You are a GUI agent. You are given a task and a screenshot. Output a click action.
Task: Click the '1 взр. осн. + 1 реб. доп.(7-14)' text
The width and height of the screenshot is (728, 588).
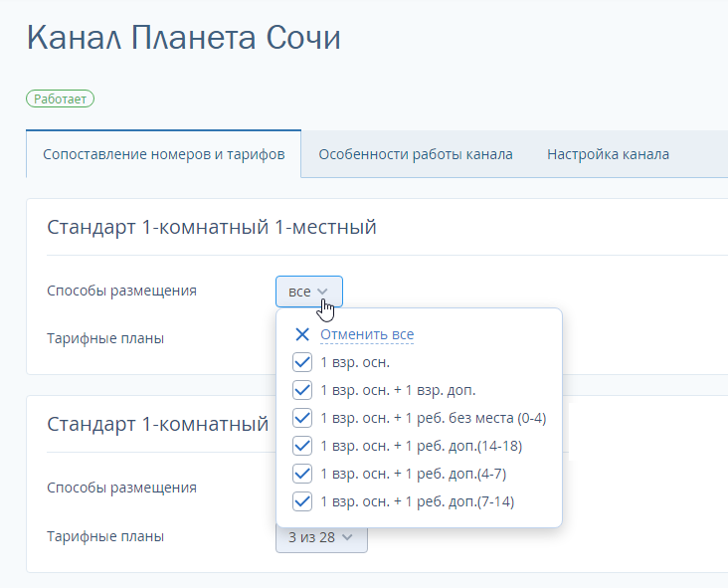click(418, 501)
